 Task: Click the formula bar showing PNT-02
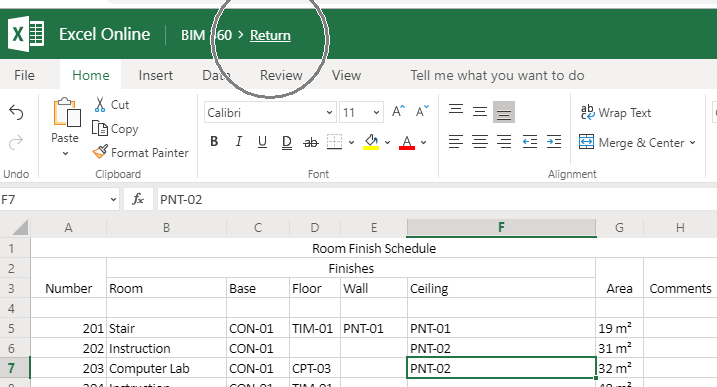[x=437, y=199]
